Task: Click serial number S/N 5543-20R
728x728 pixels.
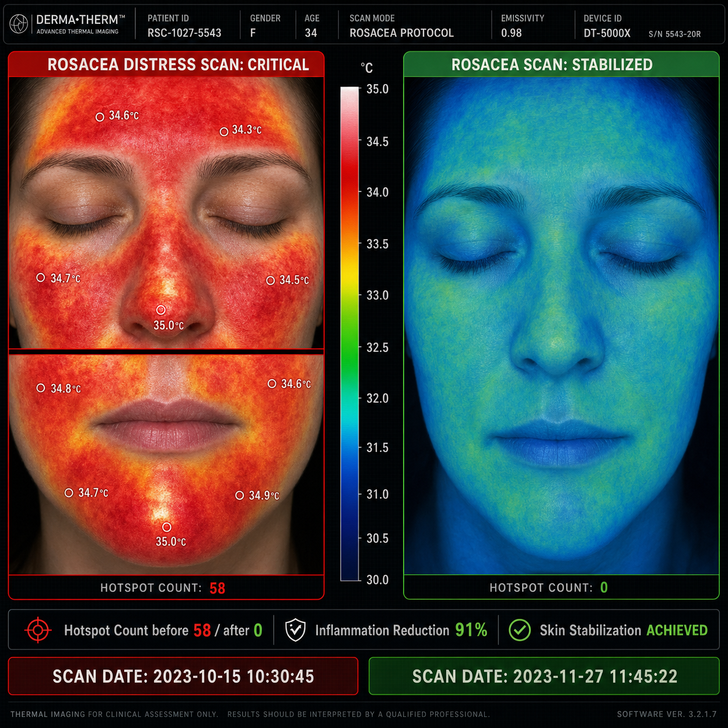Action: 674,34
